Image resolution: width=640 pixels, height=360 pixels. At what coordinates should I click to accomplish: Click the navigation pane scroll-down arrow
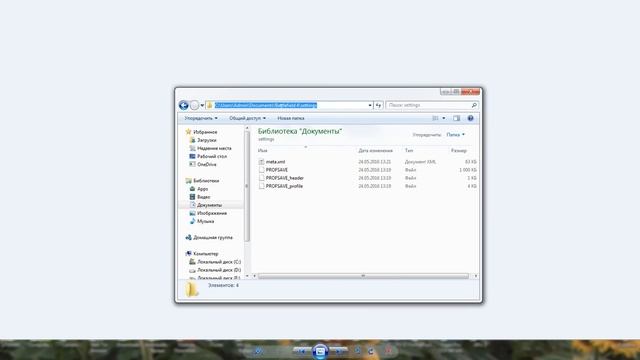coord(247,276)
